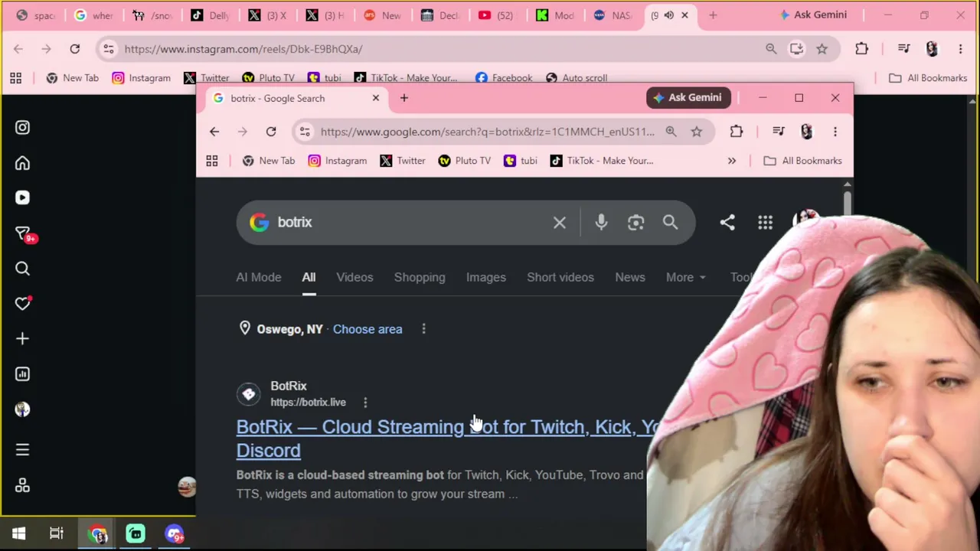Submit the botrix search with the magnifier button
This screenshot has height=551, width=980.
tap(670, 222)
